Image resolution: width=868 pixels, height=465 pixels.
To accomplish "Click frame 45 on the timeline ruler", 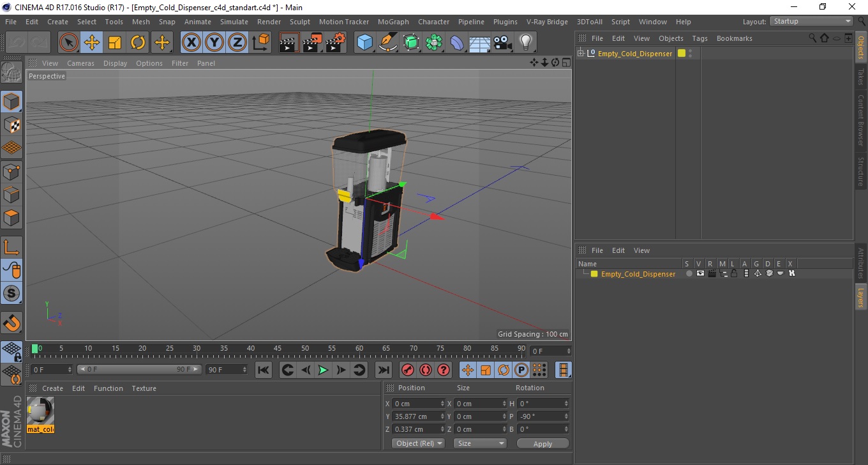I will (278, 349).
